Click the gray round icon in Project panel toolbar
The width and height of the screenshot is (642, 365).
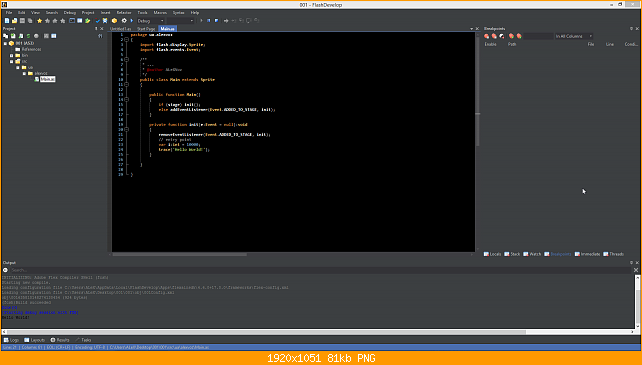[x=36, y=36]
